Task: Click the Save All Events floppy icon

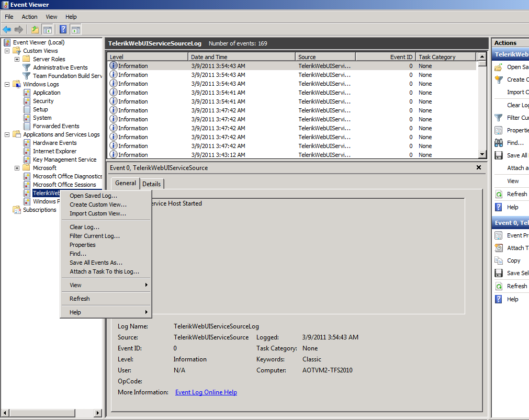Action: [x=499, y=155]
